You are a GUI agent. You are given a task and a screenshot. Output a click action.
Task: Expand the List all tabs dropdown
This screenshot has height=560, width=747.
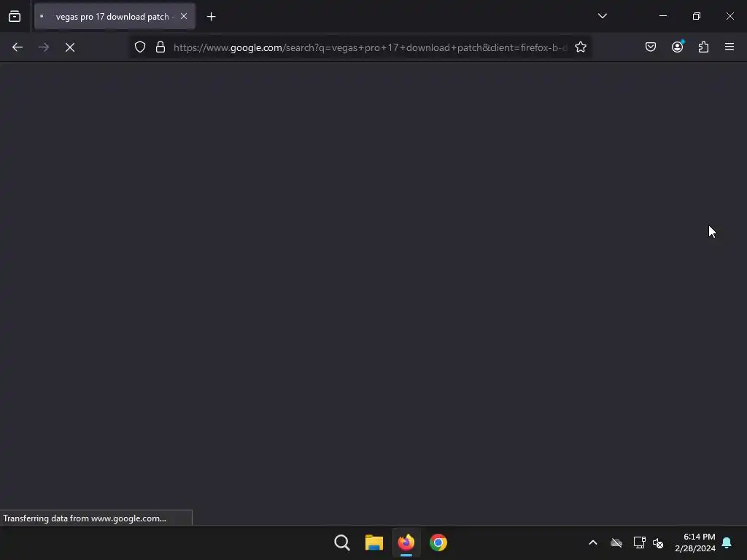pos(602,16)
